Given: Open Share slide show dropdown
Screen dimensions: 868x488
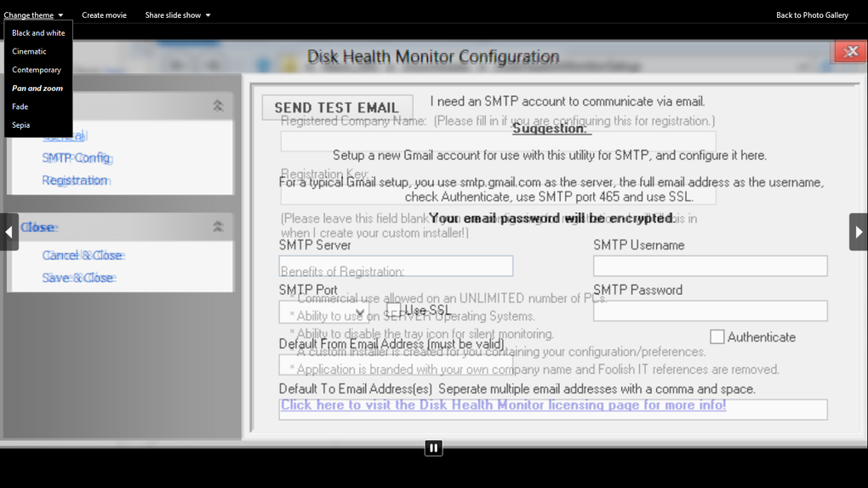Looking at the screenshot, I should point(178,15).
